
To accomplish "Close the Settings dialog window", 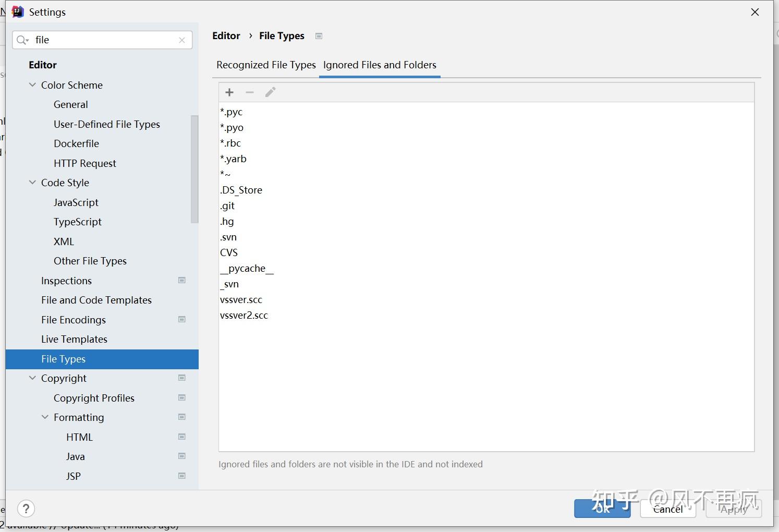I will [755, 12].
